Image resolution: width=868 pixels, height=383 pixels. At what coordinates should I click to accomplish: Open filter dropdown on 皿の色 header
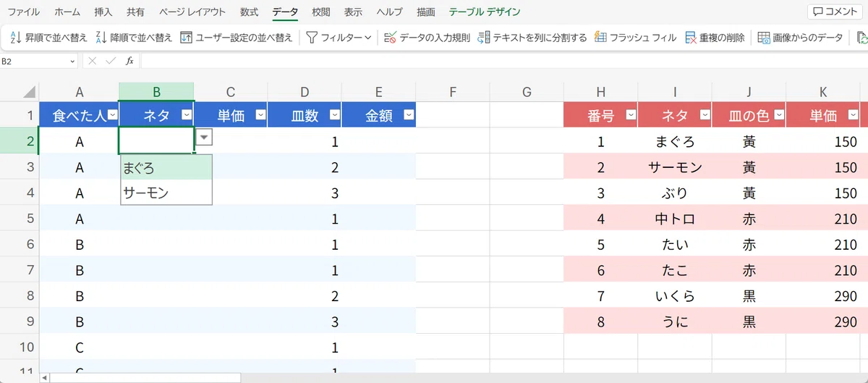tap(778, 114)
